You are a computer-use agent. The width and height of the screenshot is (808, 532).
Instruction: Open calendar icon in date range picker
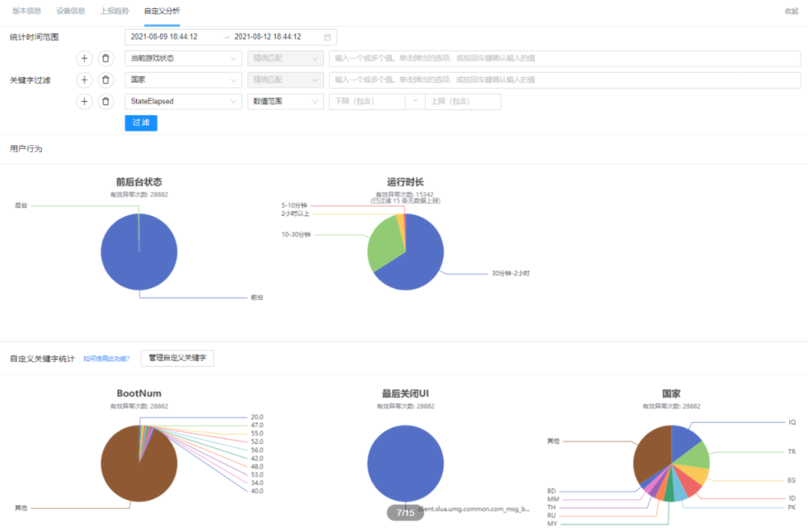[327, 37]
